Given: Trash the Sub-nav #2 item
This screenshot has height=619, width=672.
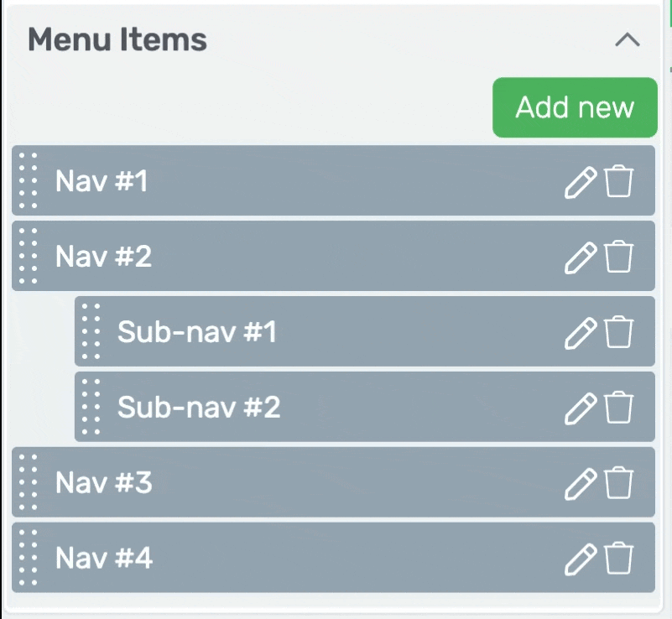Looking at the screenshot, I should pyautogui.click(x=618, y=407).
